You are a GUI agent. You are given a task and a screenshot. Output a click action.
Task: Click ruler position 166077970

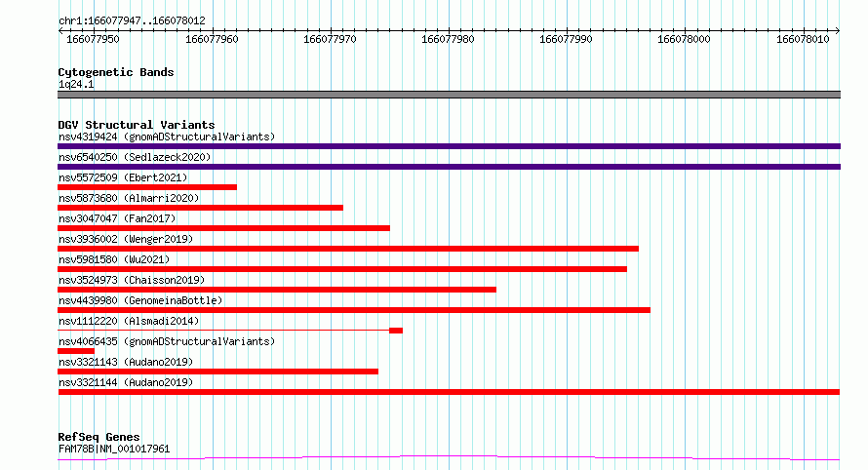[330, 39]
